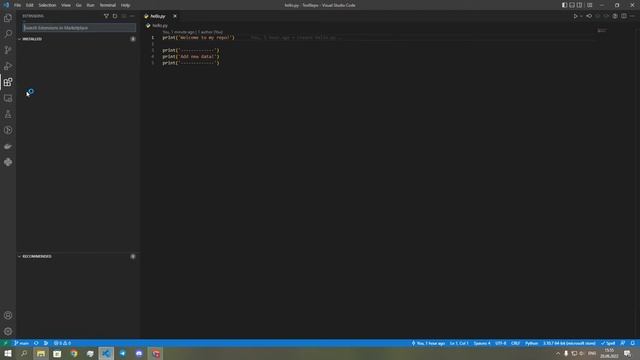This screenshot has height=360, width=640.
Task: Open Manage gear icon in activity bar
Action: 8,331
